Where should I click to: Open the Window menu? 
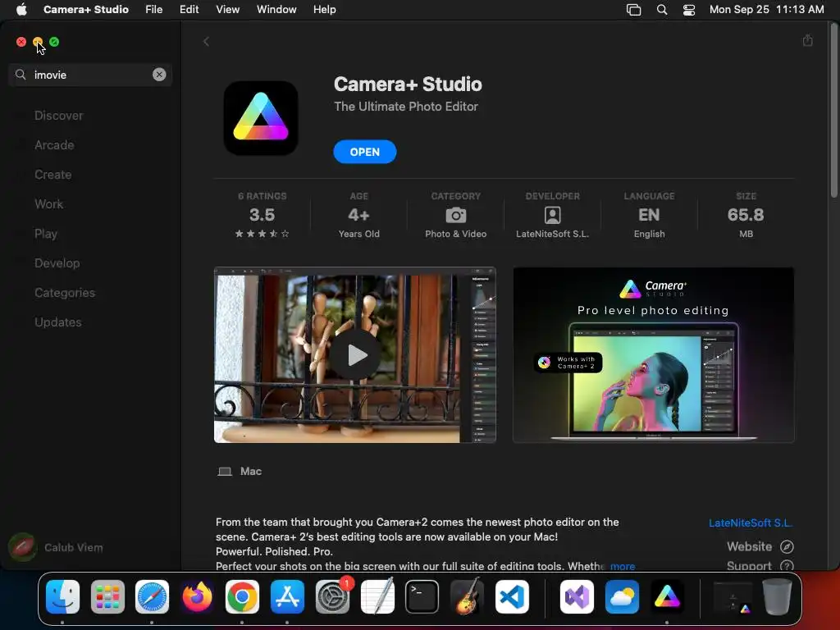point(276,9)
